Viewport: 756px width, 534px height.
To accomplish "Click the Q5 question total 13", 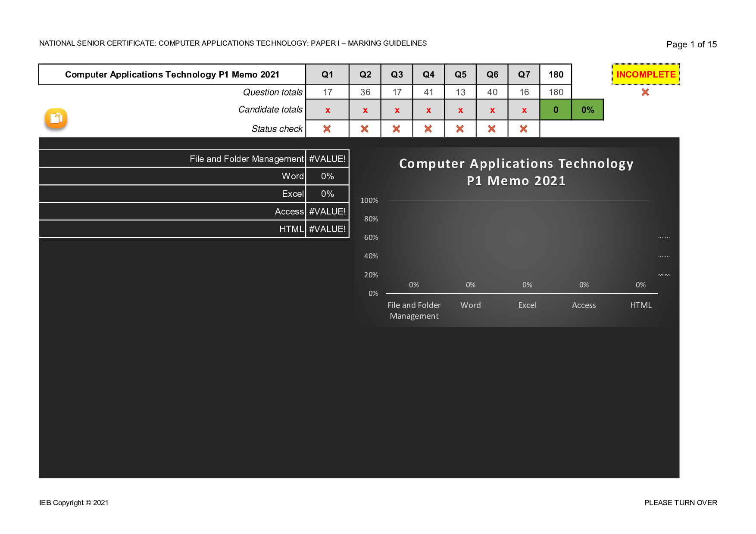I will (x=460, y=92).
